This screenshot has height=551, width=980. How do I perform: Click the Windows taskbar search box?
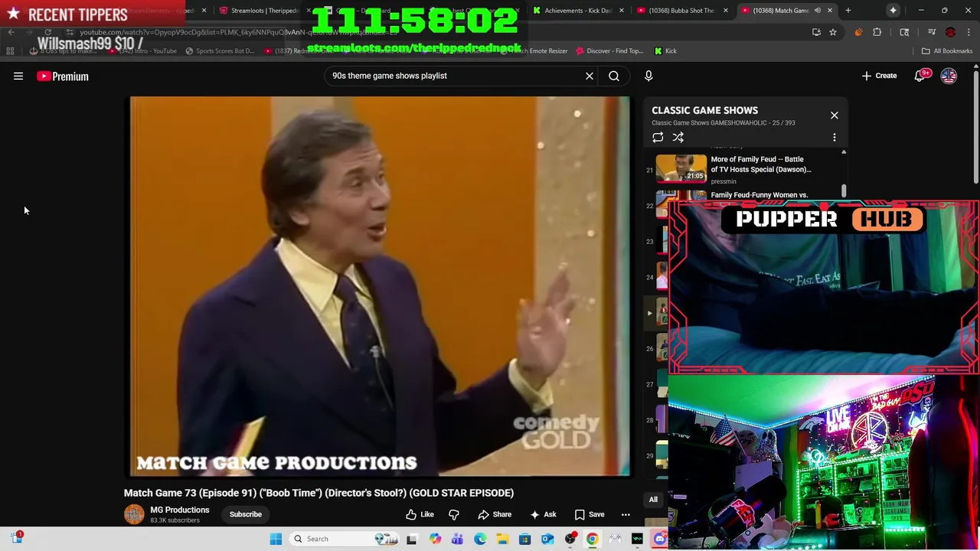[345, 539]
